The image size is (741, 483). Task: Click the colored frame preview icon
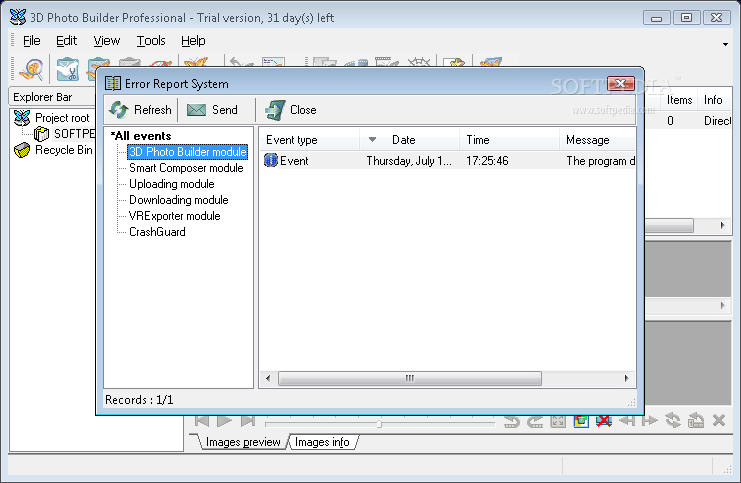pos(581,421)
